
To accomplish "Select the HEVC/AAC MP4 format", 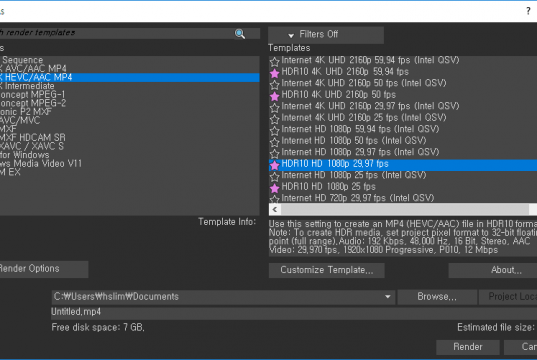I will point(129,77).
